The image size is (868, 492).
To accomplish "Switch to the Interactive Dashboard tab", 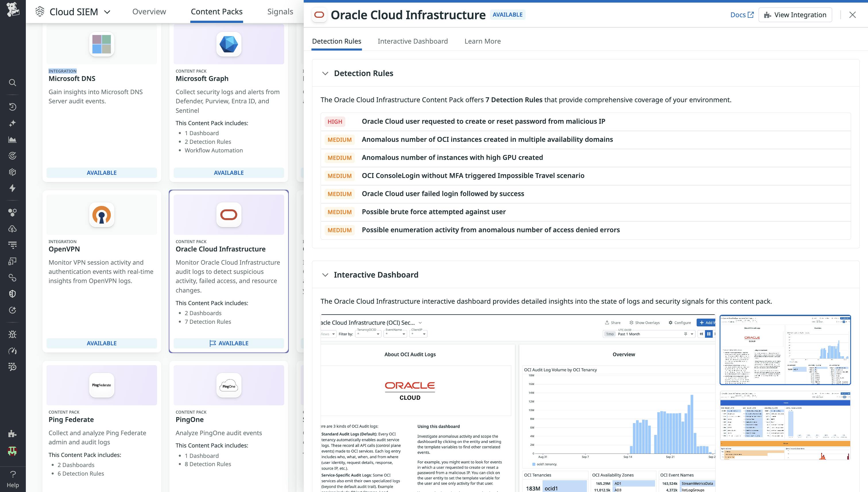I will 412,41.
